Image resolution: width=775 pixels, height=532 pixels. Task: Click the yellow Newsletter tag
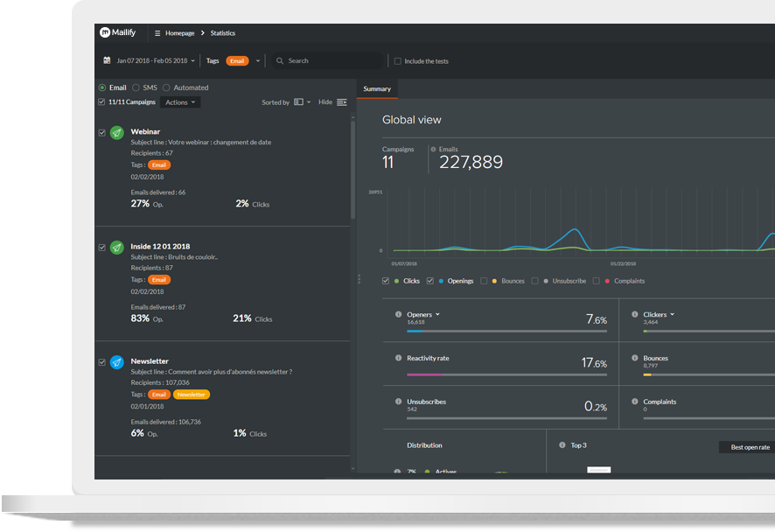pos(192,394)
